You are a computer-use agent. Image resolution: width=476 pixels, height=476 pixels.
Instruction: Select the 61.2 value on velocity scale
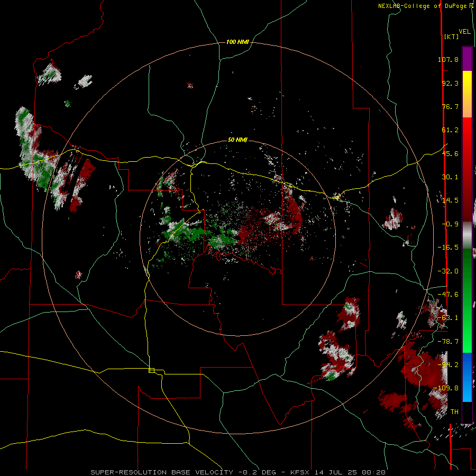point(450,130)
